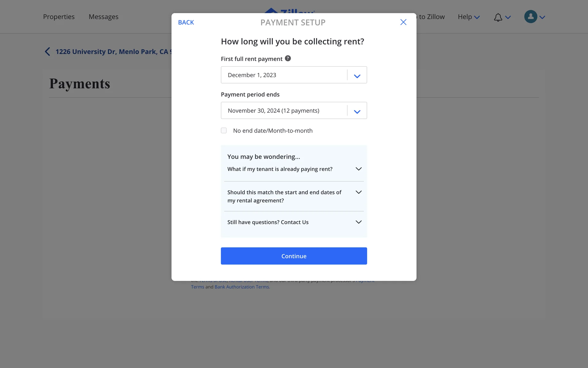This screenshot has width=588, height=368.
Task: Close the Payment Setup dialog
Action: [x=403, y=22]
